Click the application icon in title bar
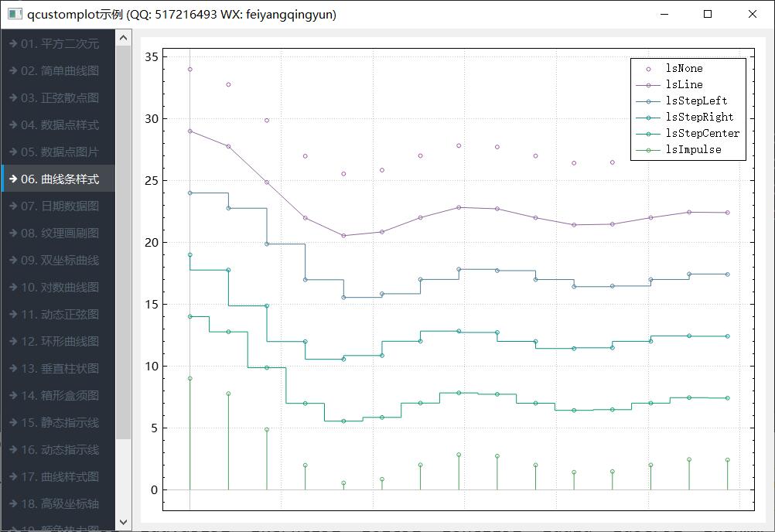775x532 pixels. pos(15,14)
